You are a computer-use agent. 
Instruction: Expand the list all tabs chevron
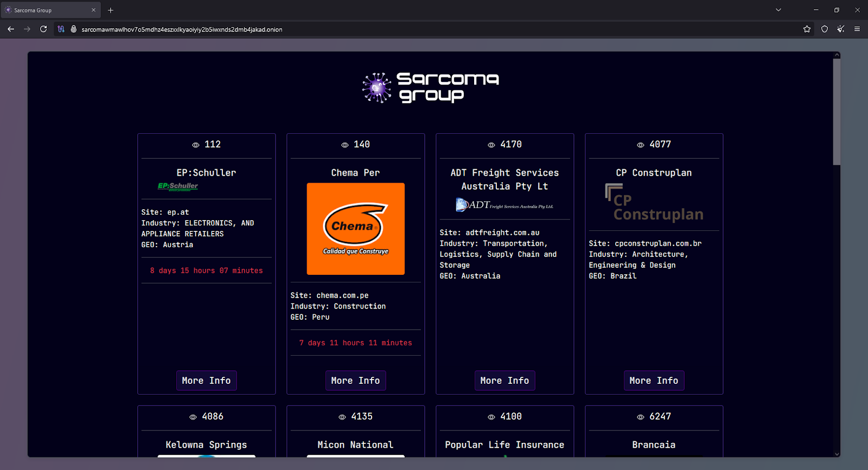pyautogui.click(x=778, y=10)
